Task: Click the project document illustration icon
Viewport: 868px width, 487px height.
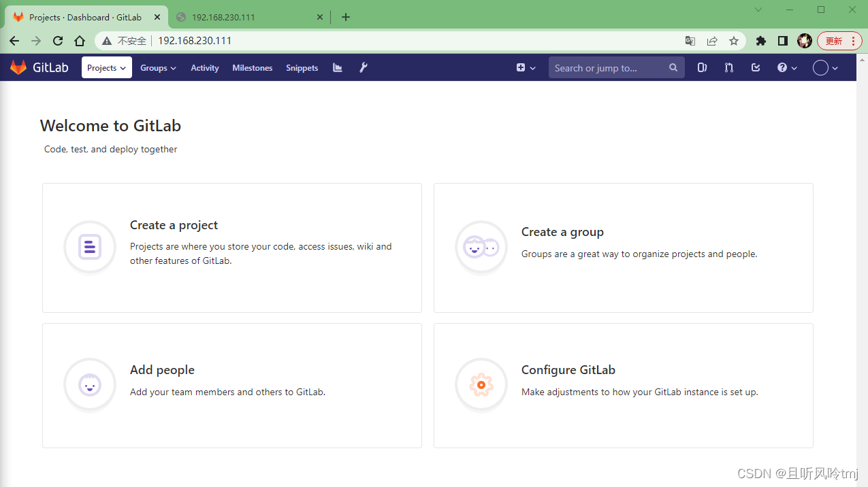Action: click(x=90, y=247)
